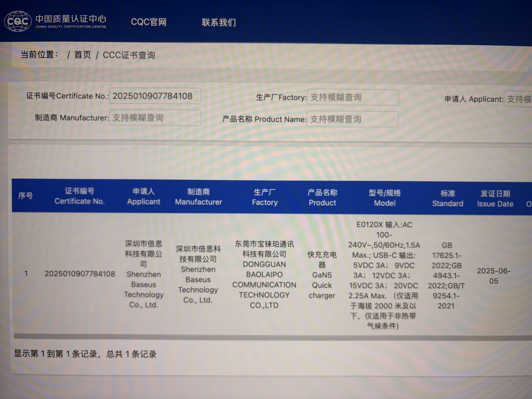Focus the 生产厂 Factory search field
Image resolution: width=532 pixels, height=399 pixels.
tap(353, 98)
